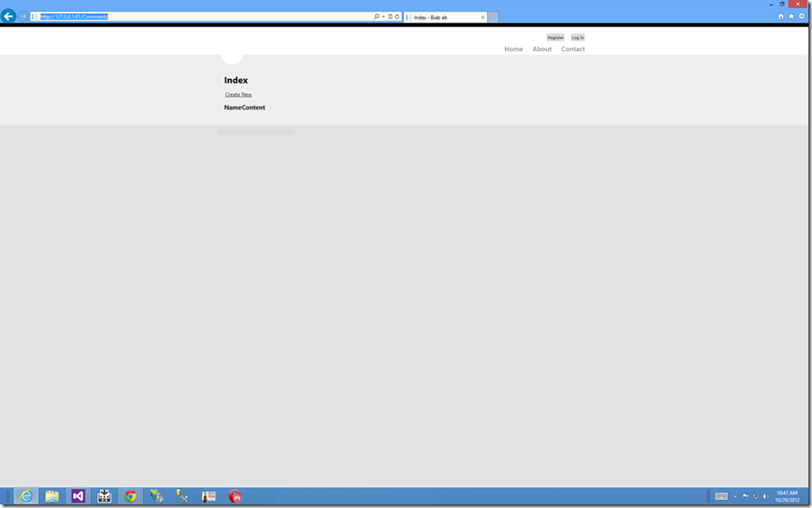Image resolution: width=812 pixels, height=508 pixels.
Task: Select the 'Index - Biab ab' browser tab
Action: click(x=446, y=17)
